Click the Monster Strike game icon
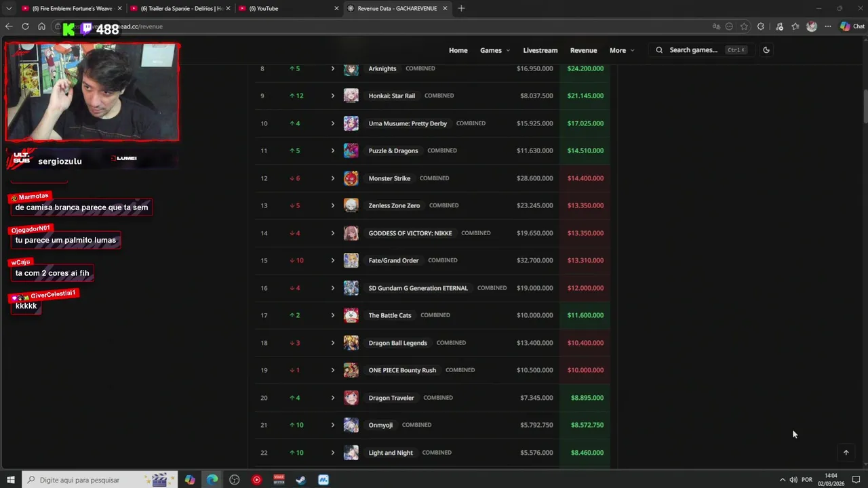Viewport: 868px width, 488px height. pyautogui.click(x=351, y=178)
